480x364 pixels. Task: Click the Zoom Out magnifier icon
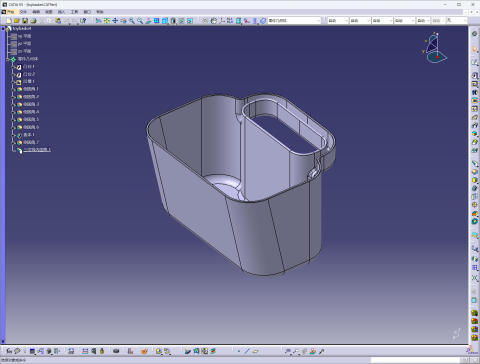(x=140, y=21)
